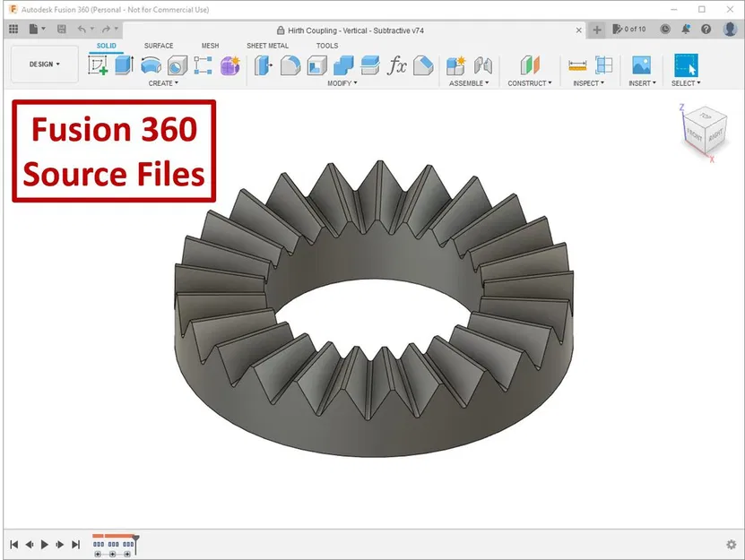Select the Offset Face tool
745x560 pixels.
(x=370, y=65)
